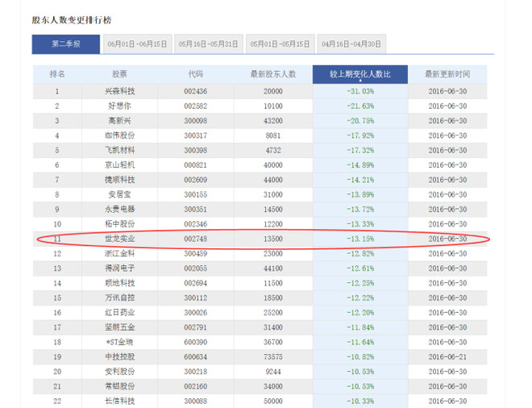Open stock link *ST金瑞

pos(120,342)
